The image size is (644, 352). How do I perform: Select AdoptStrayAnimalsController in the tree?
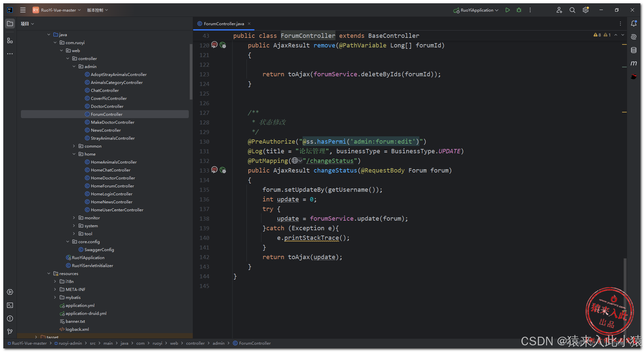tap(119, 74)
